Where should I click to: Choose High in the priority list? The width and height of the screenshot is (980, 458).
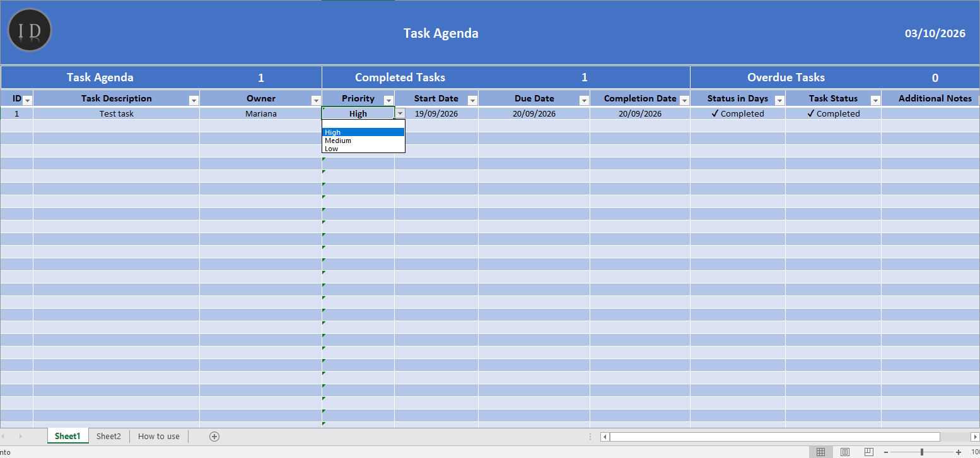pyautogui.click(x=363, y=132)
